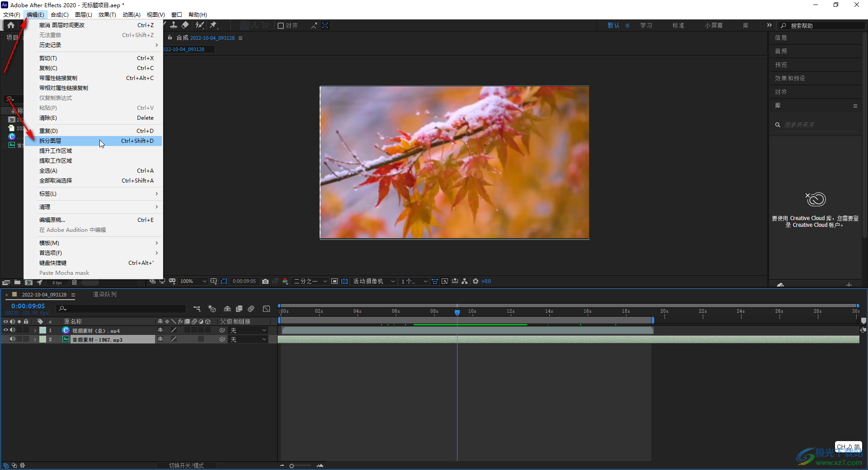Expand layer 视频素材（总）.mp4 properties
Viewport: 868px width, 470px height.
(x=35, y=330)
